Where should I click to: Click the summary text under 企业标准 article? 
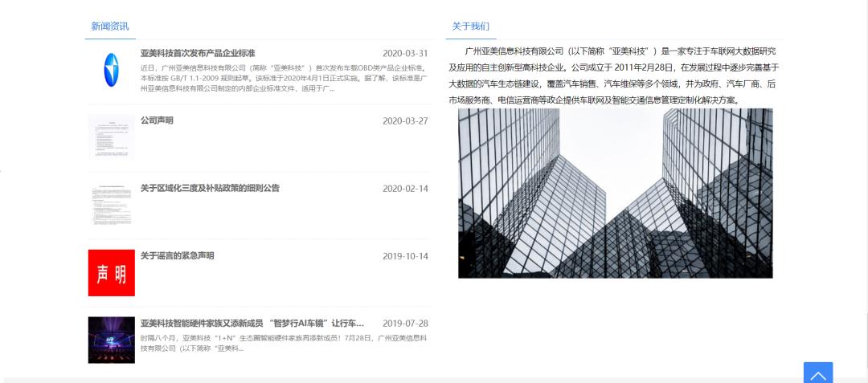pos(284,78)
